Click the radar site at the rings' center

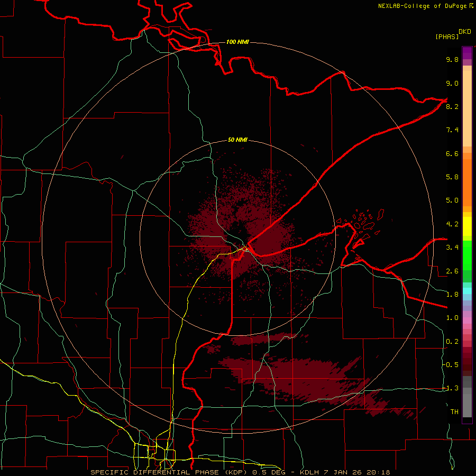click(x=237, y=239)
